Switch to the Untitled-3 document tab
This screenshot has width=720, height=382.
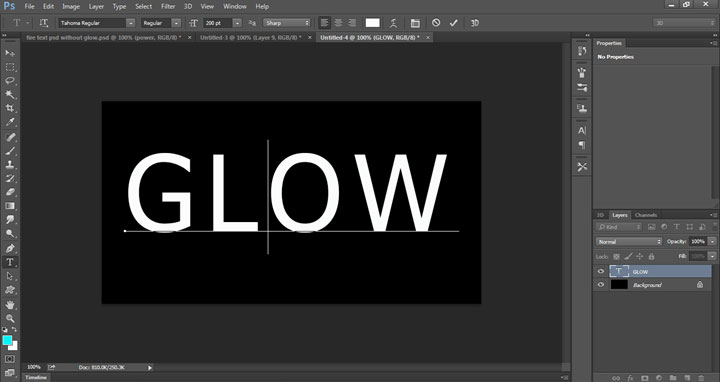[251, 38]
